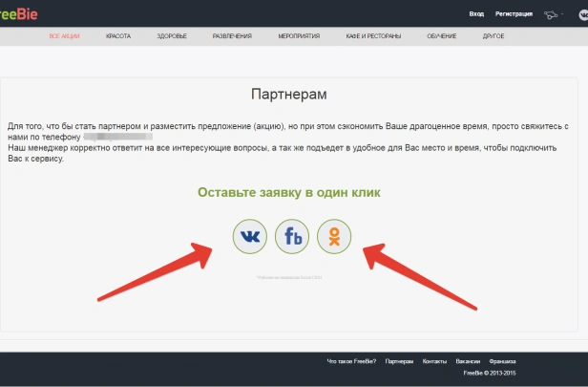
Task: Open the 'Что такое FreeBie?' footer link
Action: [x=351, y=361]
